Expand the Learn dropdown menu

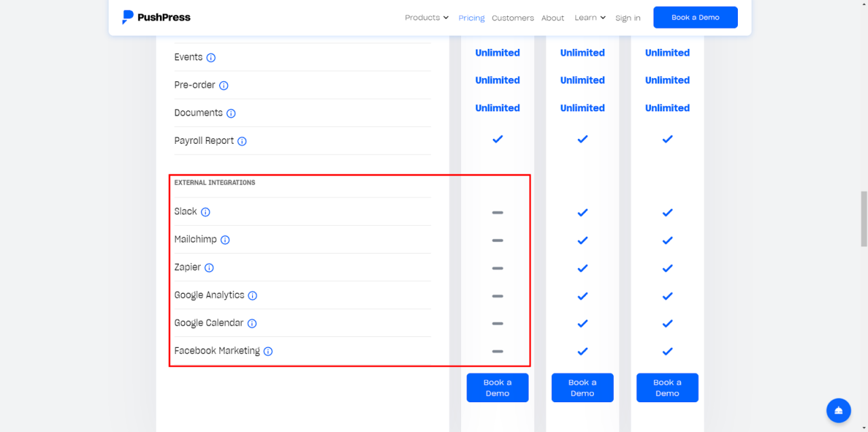[590, 18]
